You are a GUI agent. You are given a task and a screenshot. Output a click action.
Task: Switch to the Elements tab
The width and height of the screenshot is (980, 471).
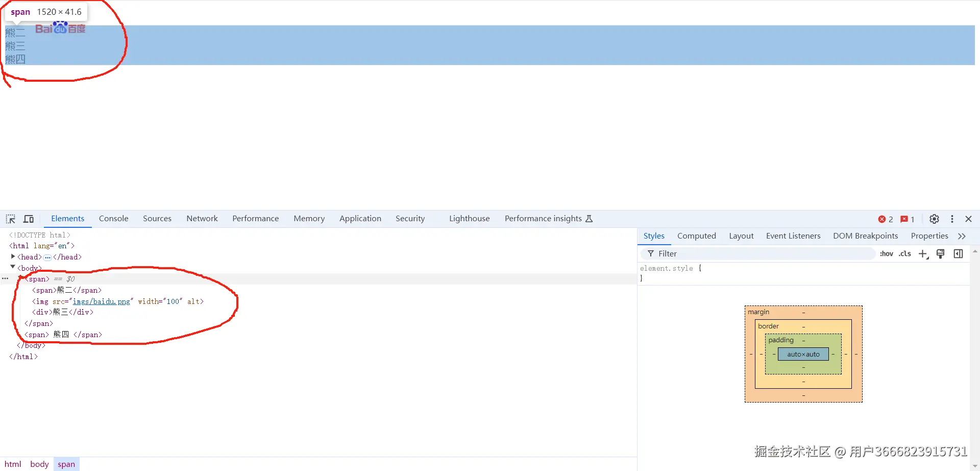[67, 219]
